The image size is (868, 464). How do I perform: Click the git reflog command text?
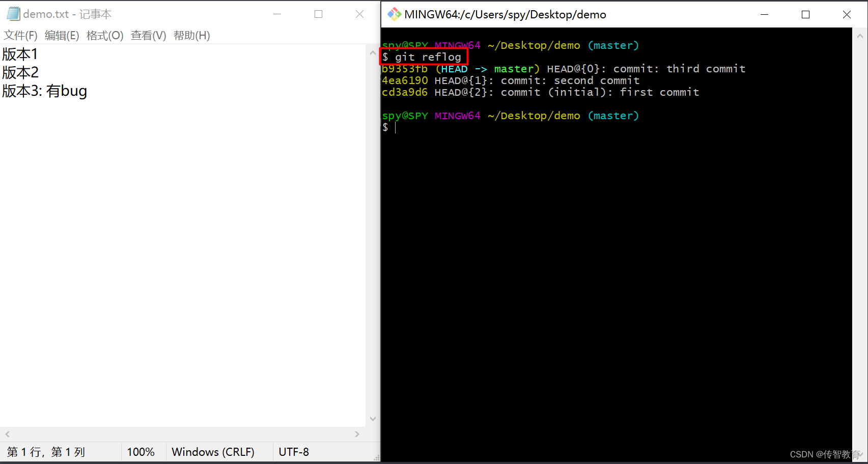428,57
